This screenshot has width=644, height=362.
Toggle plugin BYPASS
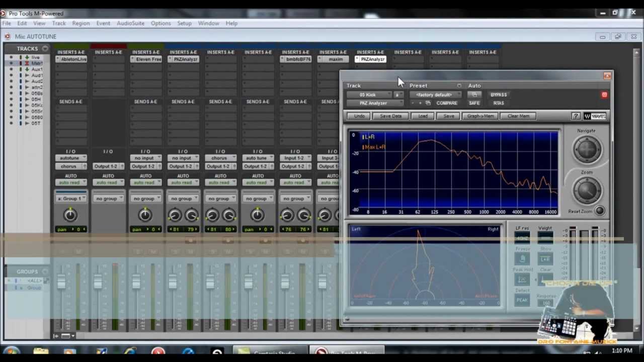coord(499,95)
